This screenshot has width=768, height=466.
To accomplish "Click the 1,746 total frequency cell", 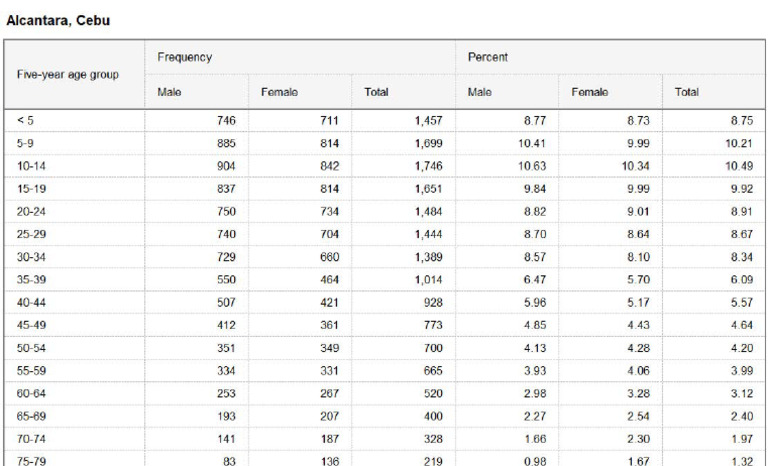I will click(428, 166).
